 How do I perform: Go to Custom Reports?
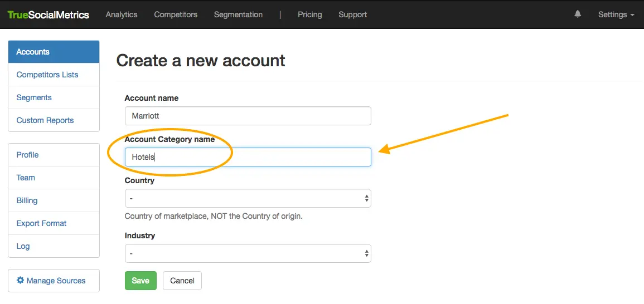(x=45, y=120)
